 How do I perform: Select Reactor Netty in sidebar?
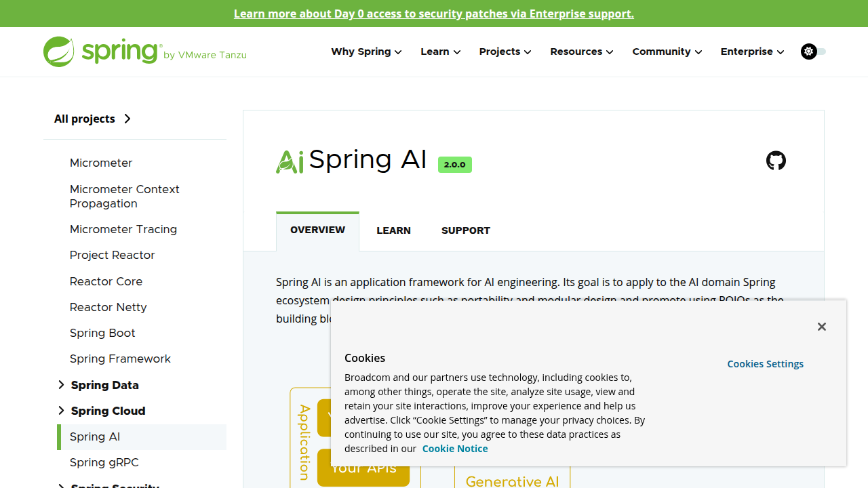click(x=108, y=307)
